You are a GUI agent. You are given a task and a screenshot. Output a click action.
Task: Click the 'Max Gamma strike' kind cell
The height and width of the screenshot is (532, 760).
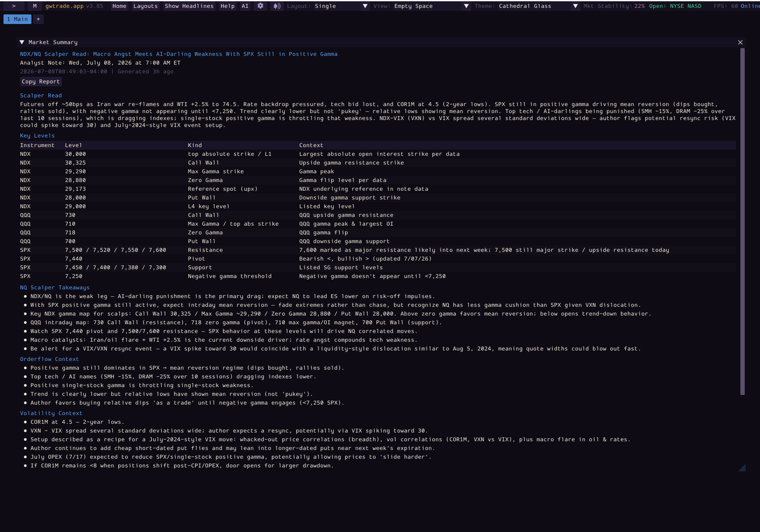click(x=216, y=172)
